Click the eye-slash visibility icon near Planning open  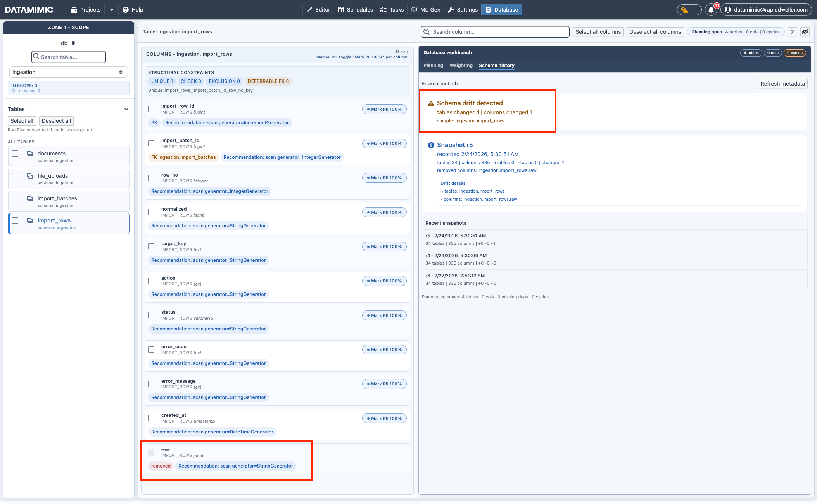pos(805,32)
